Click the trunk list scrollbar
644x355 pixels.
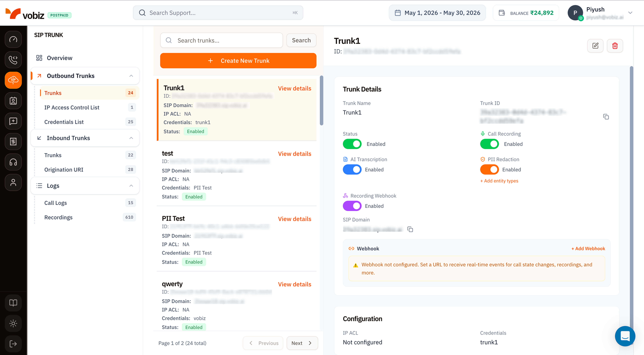pos(322,101)
